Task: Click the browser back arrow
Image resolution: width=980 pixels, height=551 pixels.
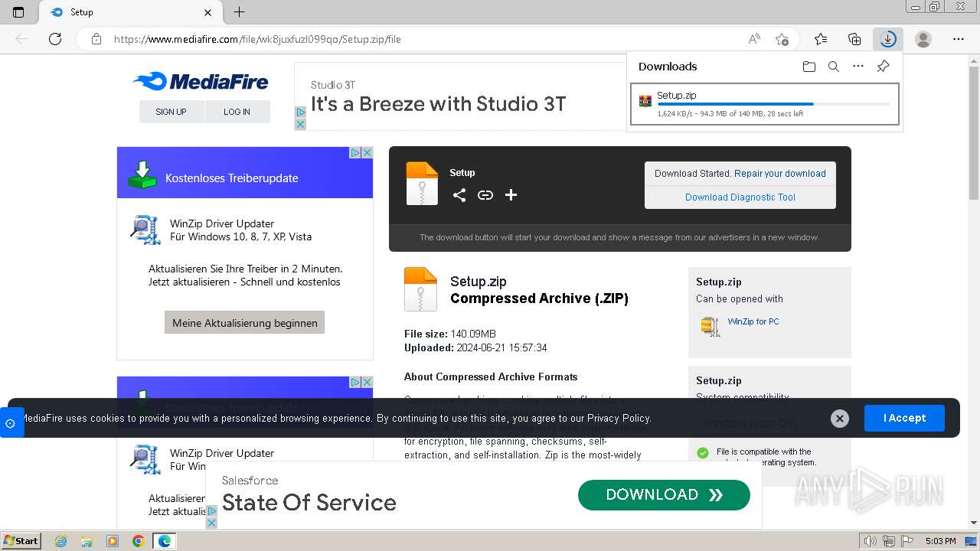Action: (21, 39)
